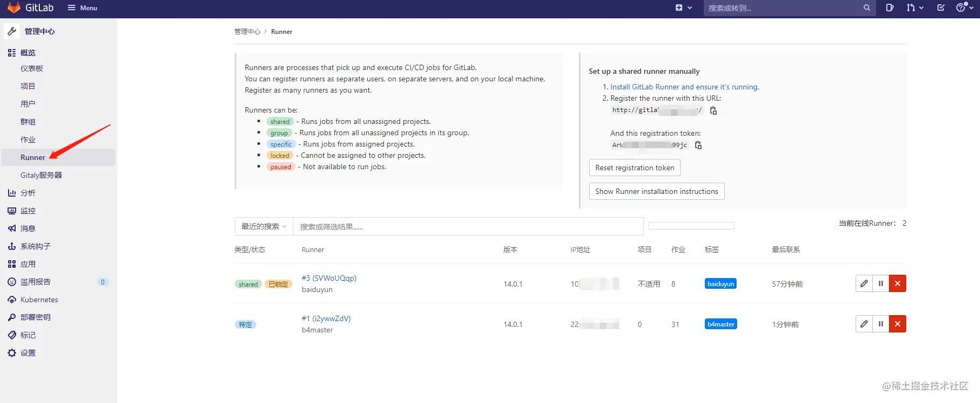Delete runner #3 baiduyun with red X
980x403 pixels.
point(898,283)
